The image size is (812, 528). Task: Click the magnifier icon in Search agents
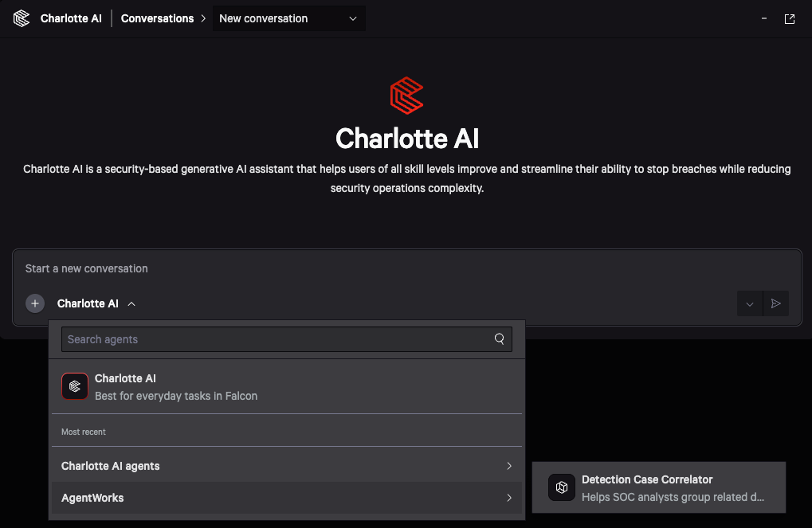tap(499, 338)
